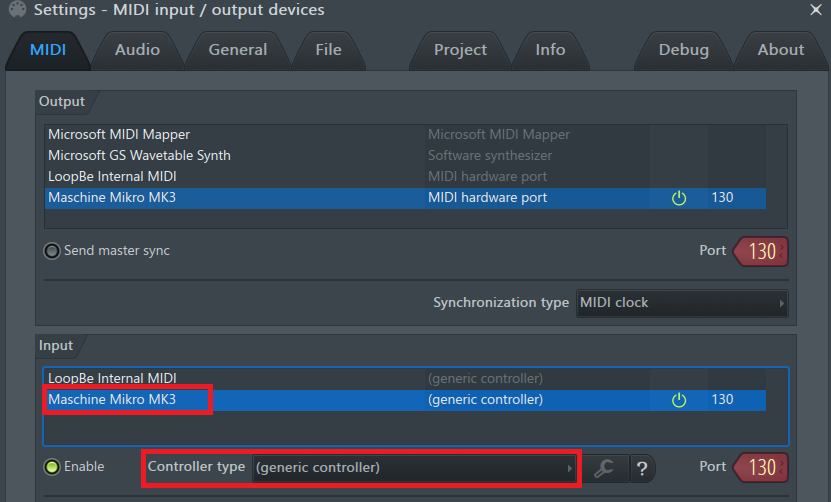Screen dimensions: 831x502
Task: Click the wrench icon beside Controller type
Action: pyautogui.click(x=603, y=467)
